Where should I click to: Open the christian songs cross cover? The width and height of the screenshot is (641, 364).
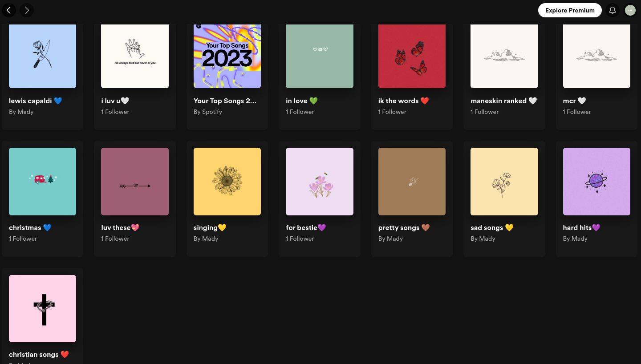(x=42, y=308)
